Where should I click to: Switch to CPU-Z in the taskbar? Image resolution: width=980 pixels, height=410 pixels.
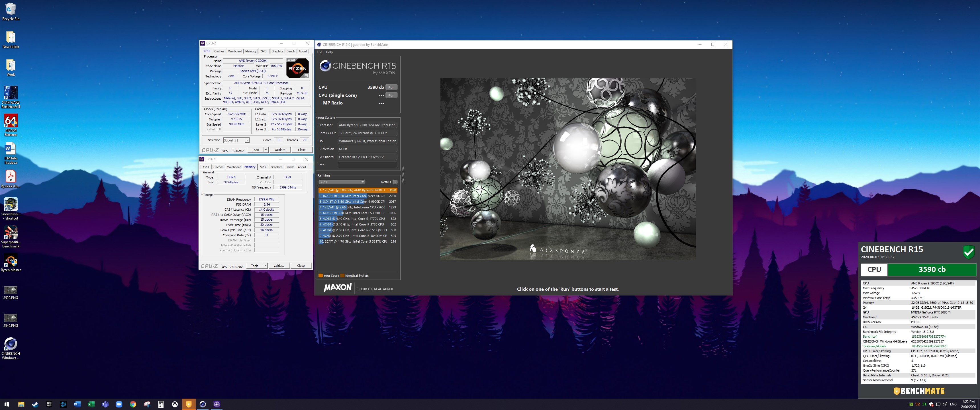click(x=217, y=404)
